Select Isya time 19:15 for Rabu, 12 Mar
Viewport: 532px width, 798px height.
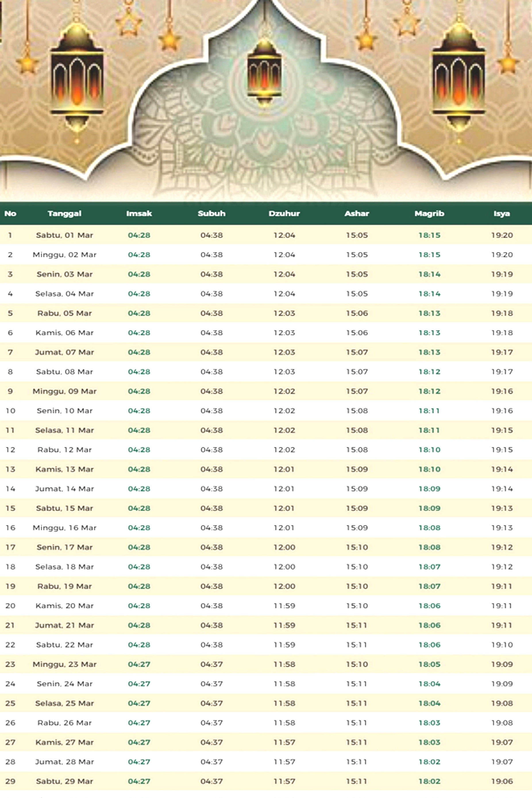(x=502, y=450)
